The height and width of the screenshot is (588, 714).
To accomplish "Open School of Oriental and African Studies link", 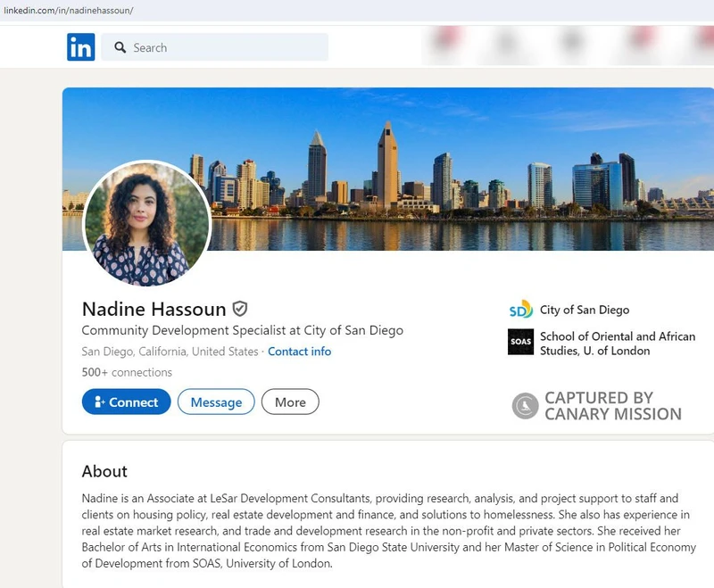I will pyautogui.click(x=618, y=344).
